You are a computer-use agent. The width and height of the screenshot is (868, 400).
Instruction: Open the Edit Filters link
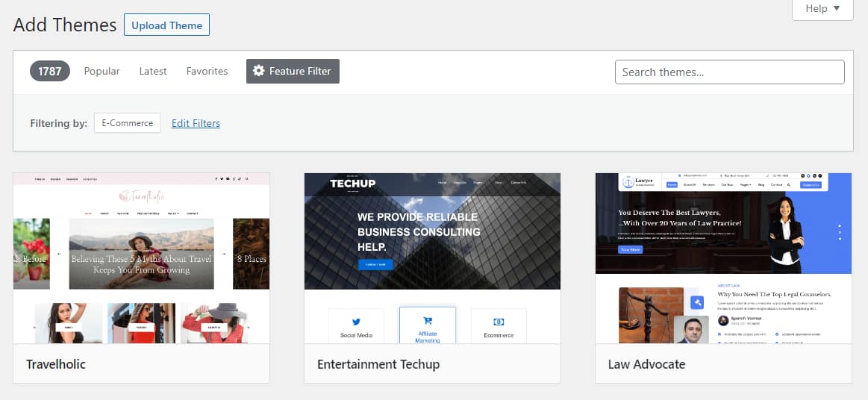point(196,123)
